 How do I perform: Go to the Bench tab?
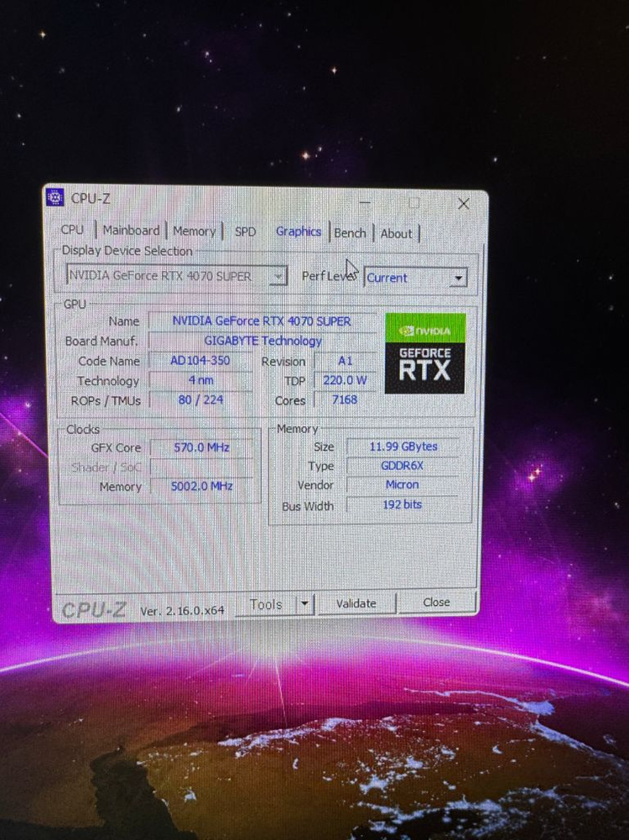(350, 233)
